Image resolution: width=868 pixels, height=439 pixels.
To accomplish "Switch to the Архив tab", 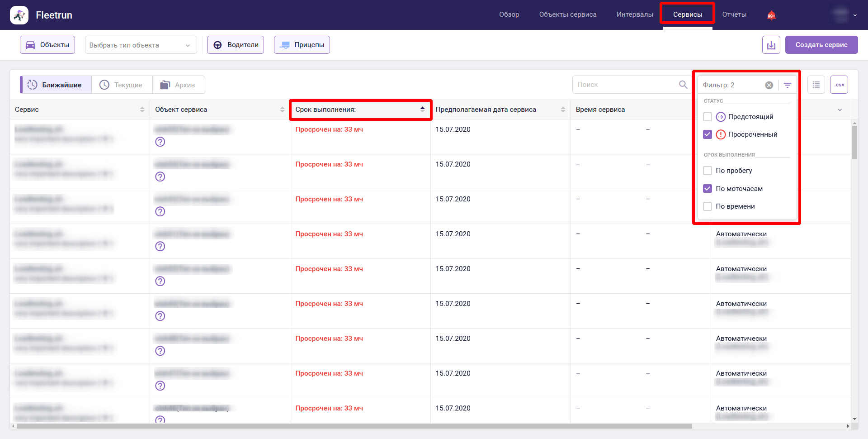I will click(179, 85).
